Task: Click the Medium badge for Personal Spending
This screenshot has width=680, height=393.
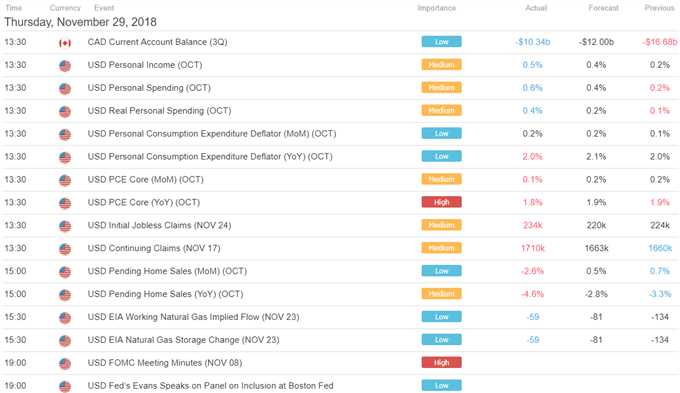Action: pos(441,88)
